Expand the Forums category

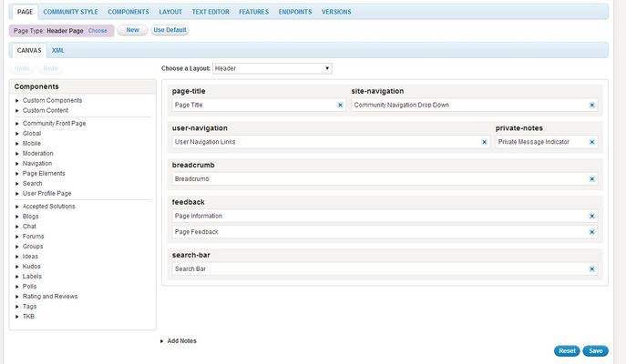(17, 237)
